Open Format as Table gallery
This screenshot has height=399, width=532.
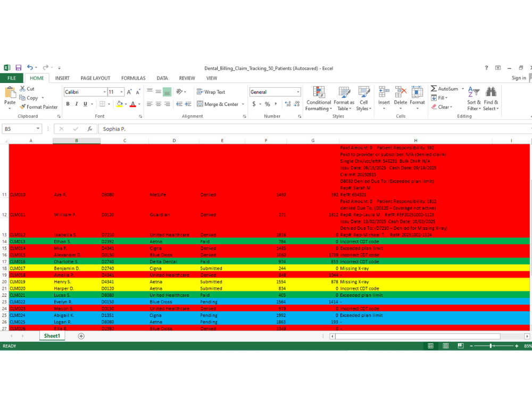[344, 99]
